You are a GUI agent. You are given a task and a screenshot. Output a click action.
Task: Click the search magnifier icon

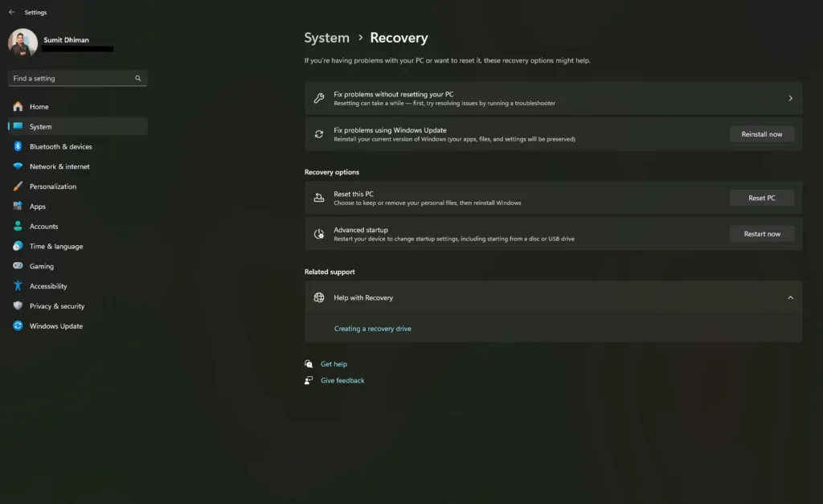point(138,78)
